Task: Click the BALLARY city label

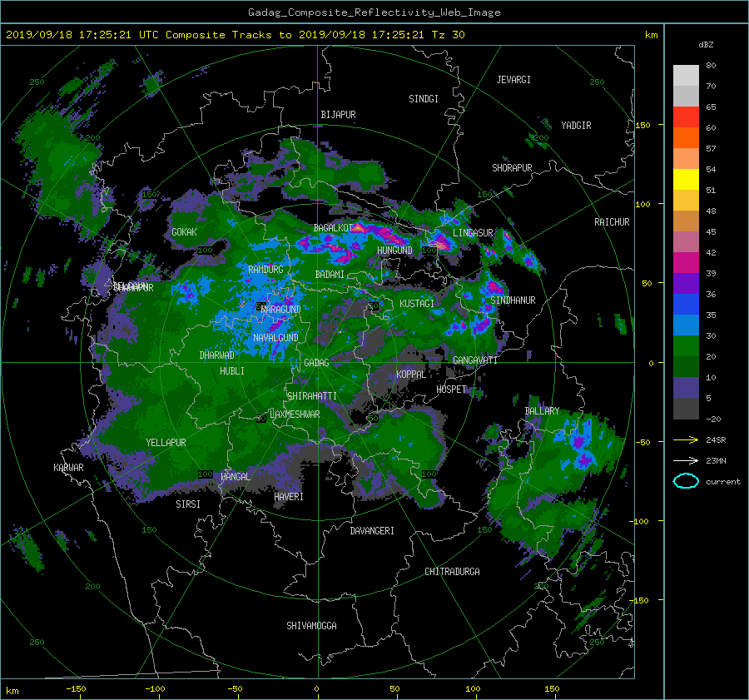Action: pyautogui.click(x=542, y=411)
